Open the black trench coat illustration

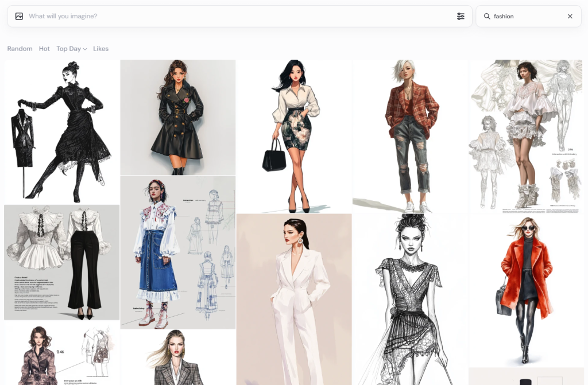click(x=177, y=117)
